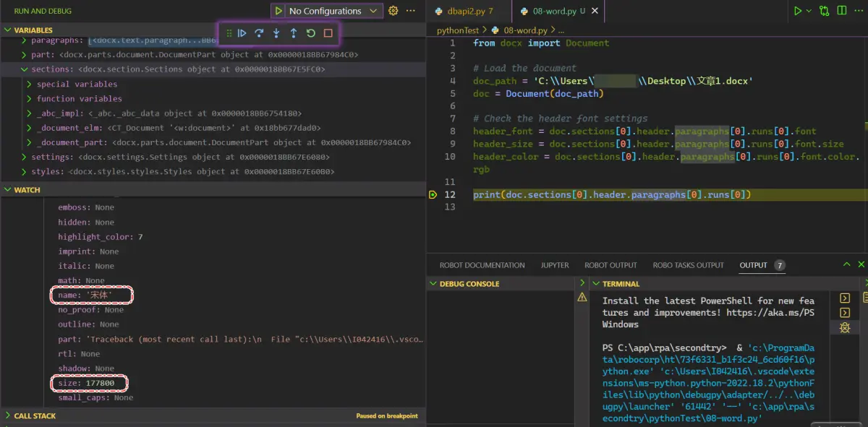
Task: Open editor more actions ellipsis
Action: (859, 11)
